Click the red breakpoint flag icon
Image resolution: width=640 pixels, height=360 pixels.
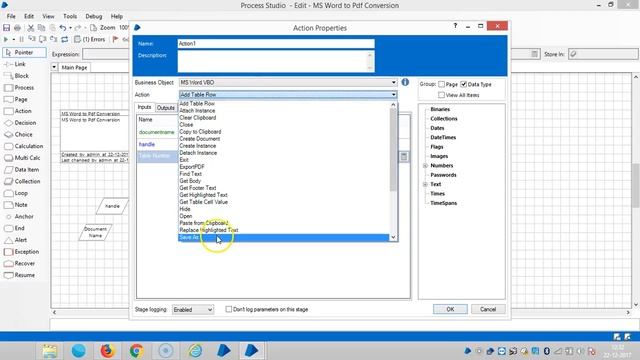116,40
